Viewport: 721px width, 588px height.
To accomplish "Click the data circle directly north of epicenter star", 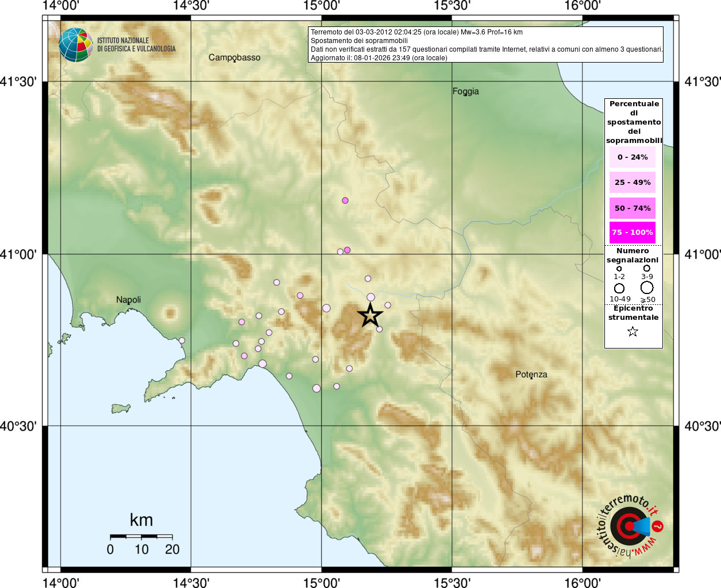I will click(x=371, y=297).
